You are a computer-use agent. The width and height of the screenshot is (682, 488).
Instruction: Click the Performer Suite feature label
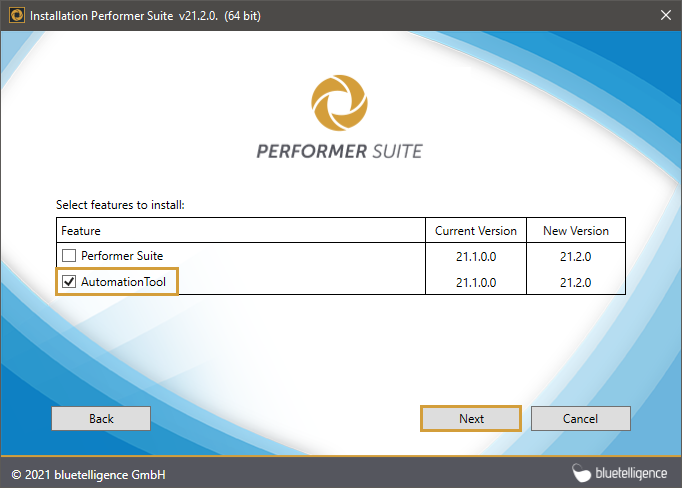pos(122,256)
